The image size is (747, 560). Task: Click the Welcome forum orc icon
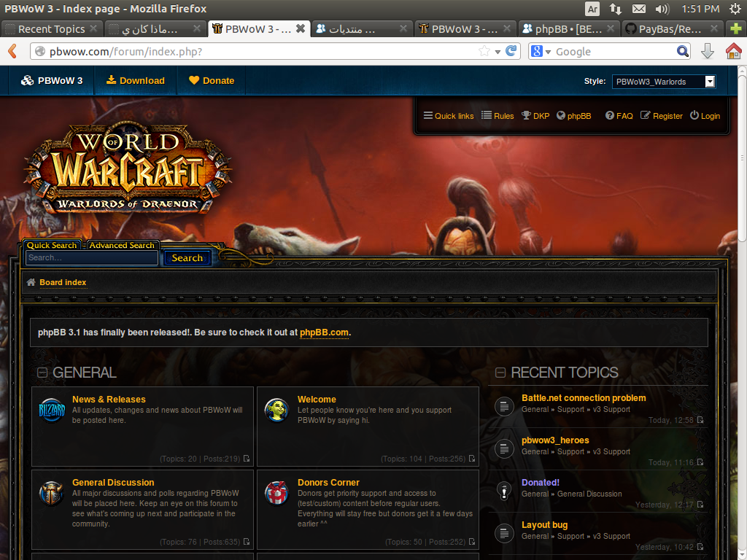coord(276,410)
